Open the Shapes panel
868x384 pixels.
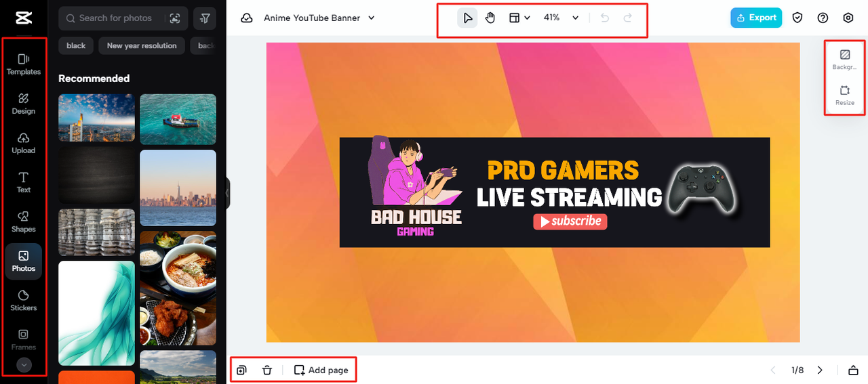(x=24, y=221)
